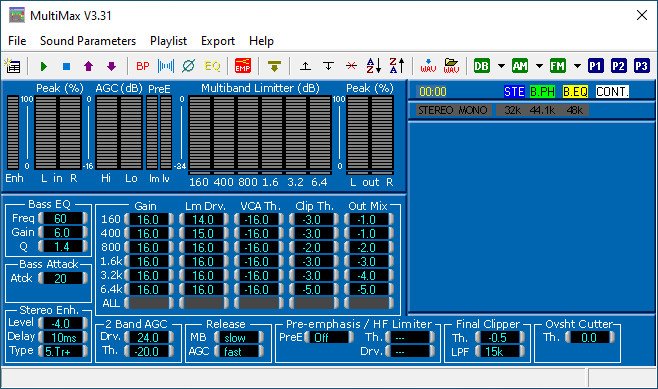Stop playback with blue square icon
658x389 pixels.
click(x=66, y=66)
